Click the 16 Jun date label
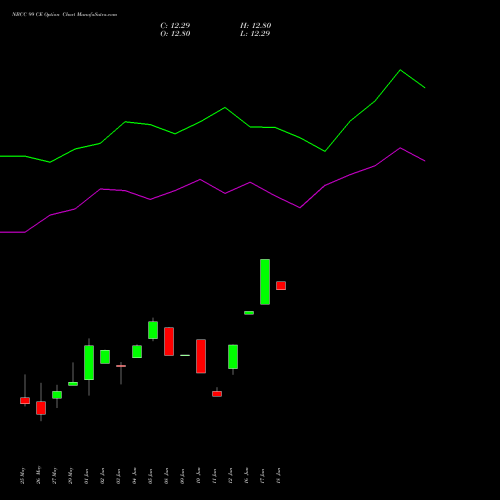Screen dimensions: 500x500 click(x=246, y=476)
